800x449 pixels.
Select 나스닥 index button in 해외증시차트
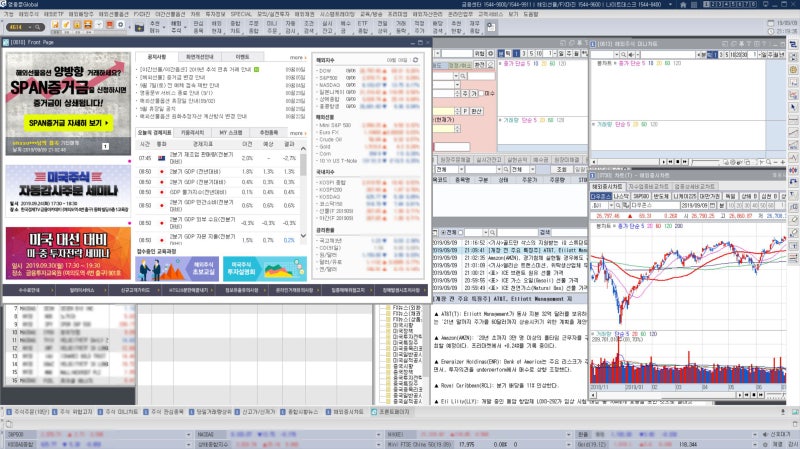(x=621, y=196)
